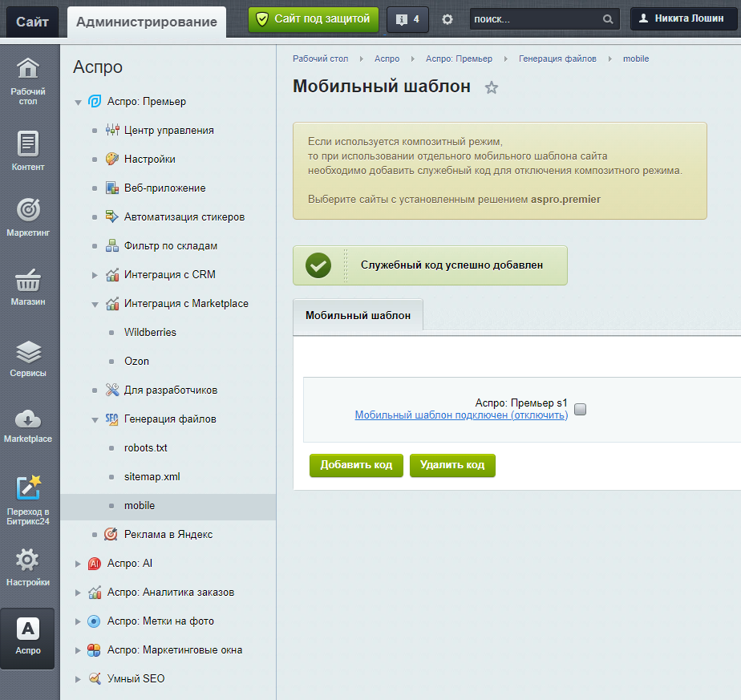Go to Генерация файлов breadcrumb

click(x=557, y=59)
